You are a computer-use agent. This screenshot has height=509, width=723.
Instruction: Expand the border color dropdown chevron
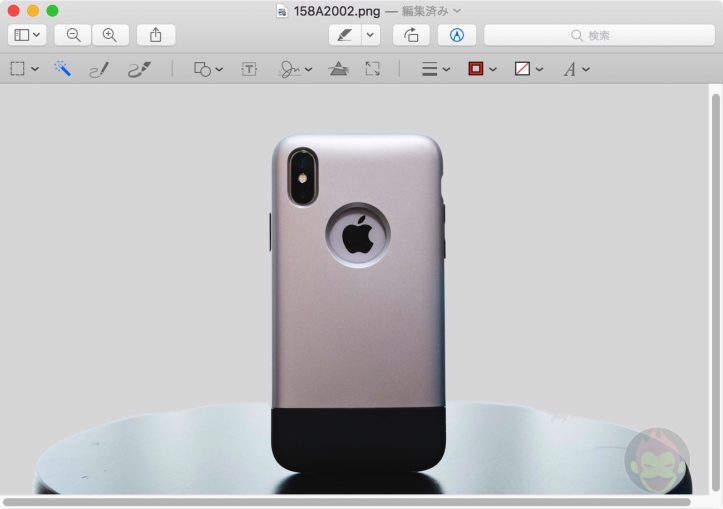pyautogui.click(x=493, y=69)
